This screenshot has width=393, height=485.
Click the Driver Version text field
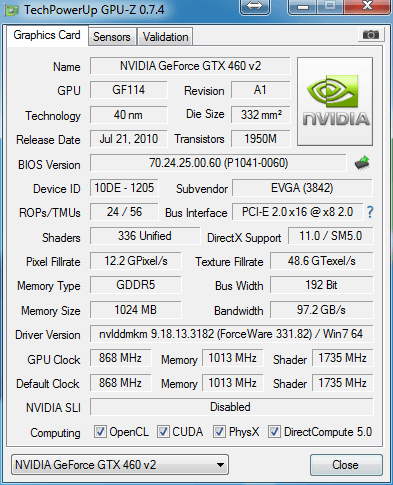click(231, 334)
